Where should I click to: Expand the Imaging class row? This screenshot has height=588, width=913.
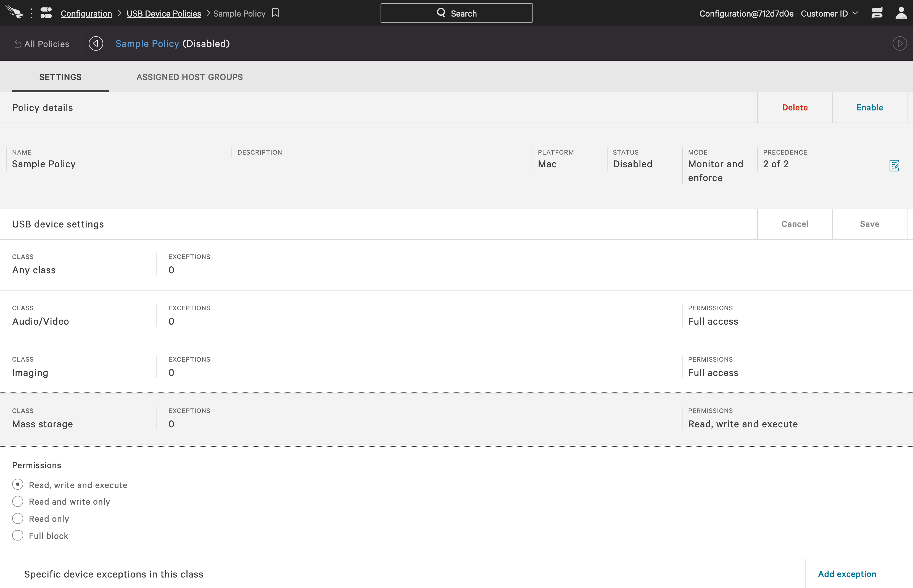tap(30, 373)
